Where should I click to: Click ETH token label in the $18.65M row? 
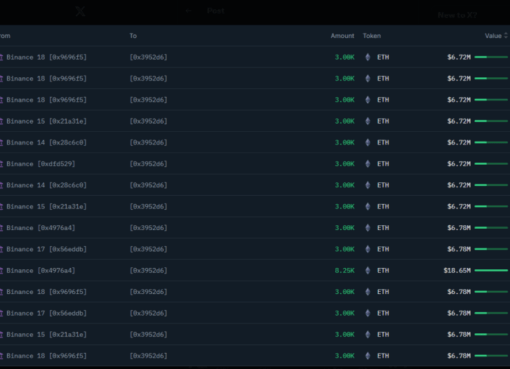(383, 270)
